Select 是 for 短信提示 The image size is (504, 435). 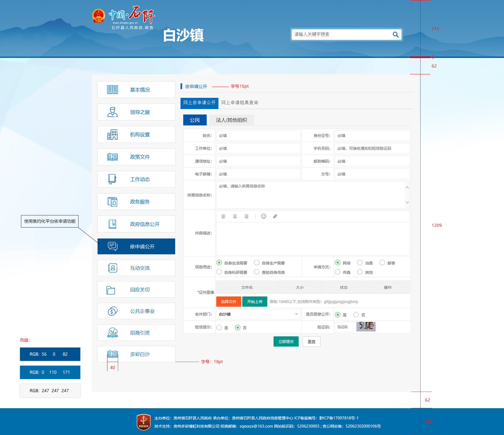coord(219,328)
